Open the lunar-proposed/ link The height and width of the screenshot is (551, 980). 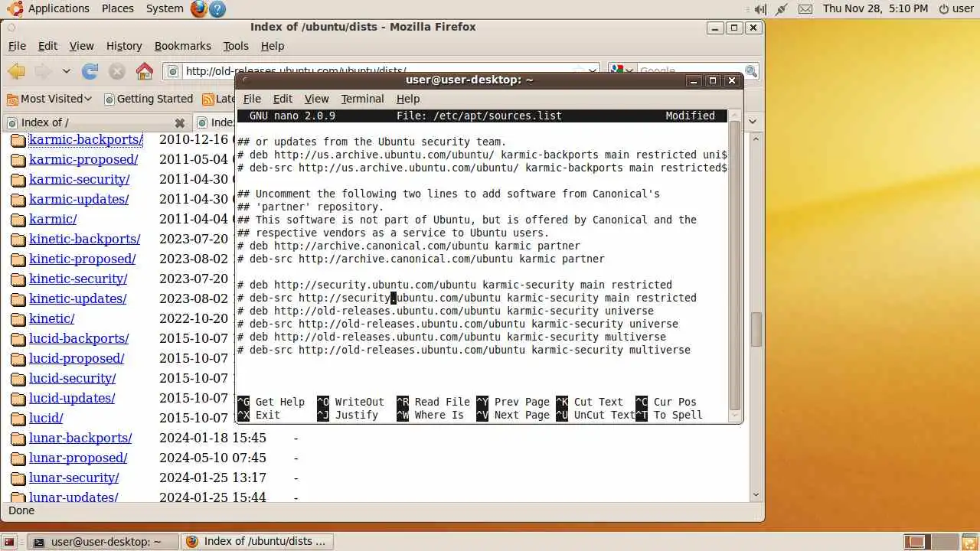pos(78,458)
